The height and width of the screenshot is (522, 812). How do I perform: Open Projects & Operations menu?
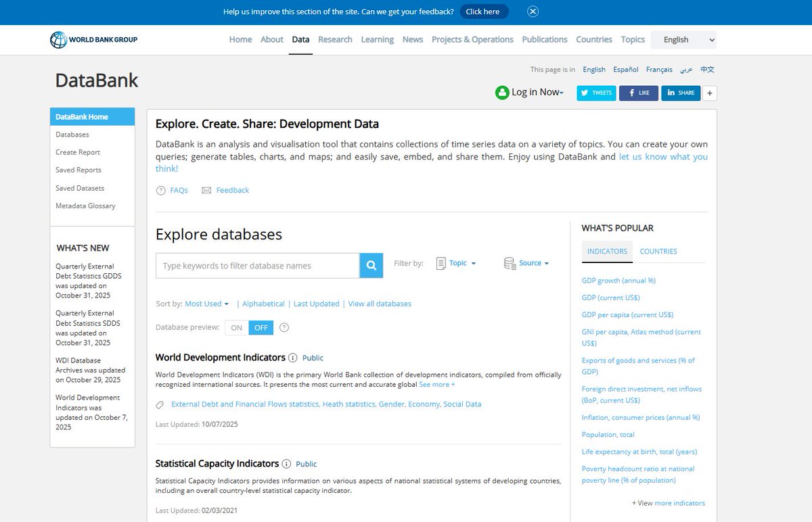click(x=472, y=40)
